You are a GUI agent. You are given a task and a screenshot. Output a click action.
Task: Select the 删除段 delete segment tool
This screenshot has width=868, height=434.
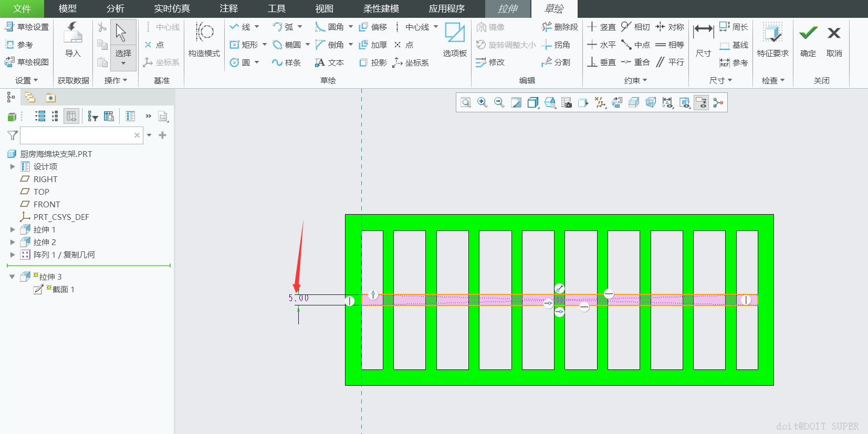click(560, 27)
